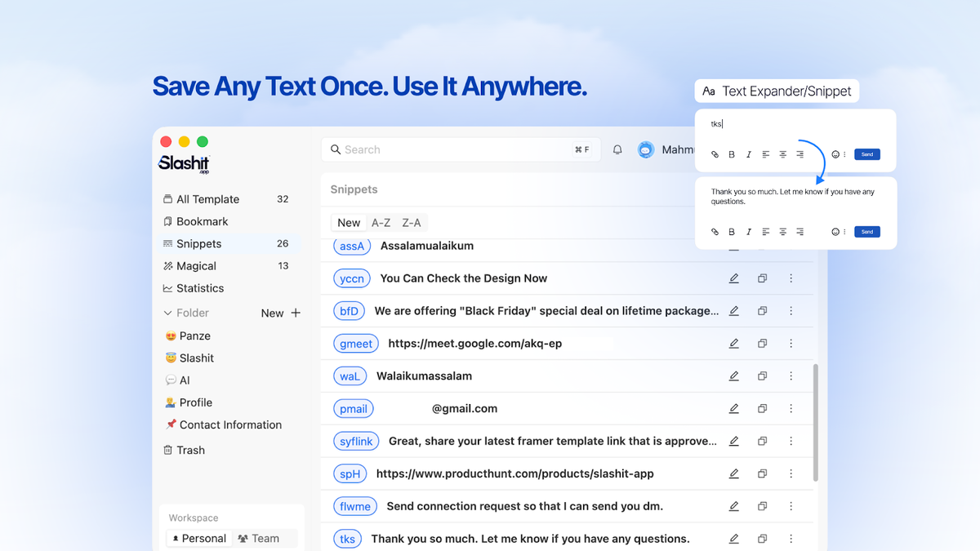Viewport: 980px width, 551px height.
Task: Select center text alignment in the editor
Action: coord(782,153)
